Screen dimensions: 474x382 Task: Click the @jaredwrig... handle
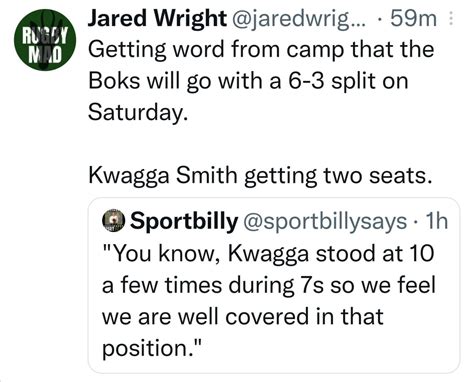(x=299, y=19)
